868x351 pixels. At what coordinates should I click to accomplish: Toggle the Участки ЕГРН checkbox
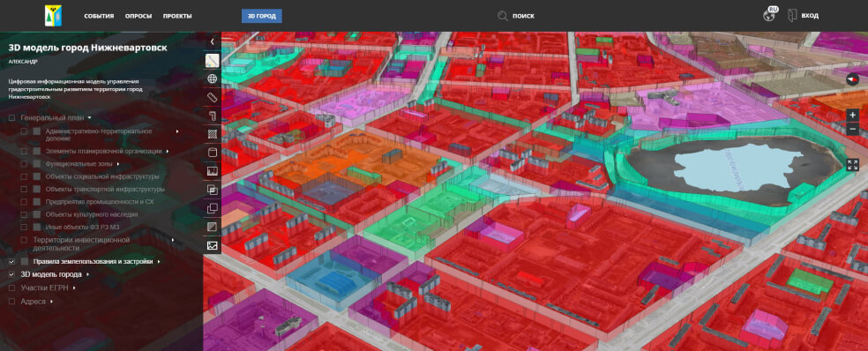12,288
